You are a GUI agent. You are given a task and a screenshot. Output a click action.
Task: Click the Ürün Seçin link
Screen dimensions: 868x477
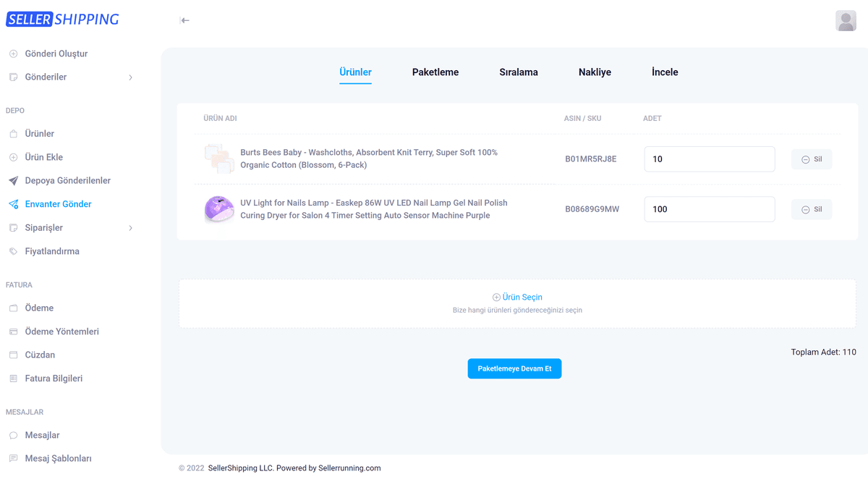point(517,297)
